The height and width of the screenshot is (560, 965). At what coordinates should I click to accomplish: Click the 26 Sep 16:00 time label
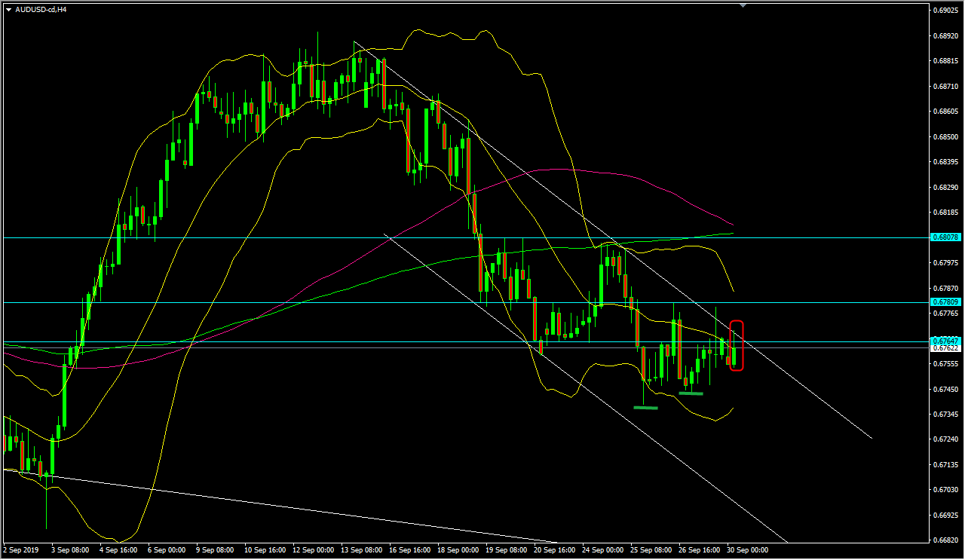(x=699, y=551)
